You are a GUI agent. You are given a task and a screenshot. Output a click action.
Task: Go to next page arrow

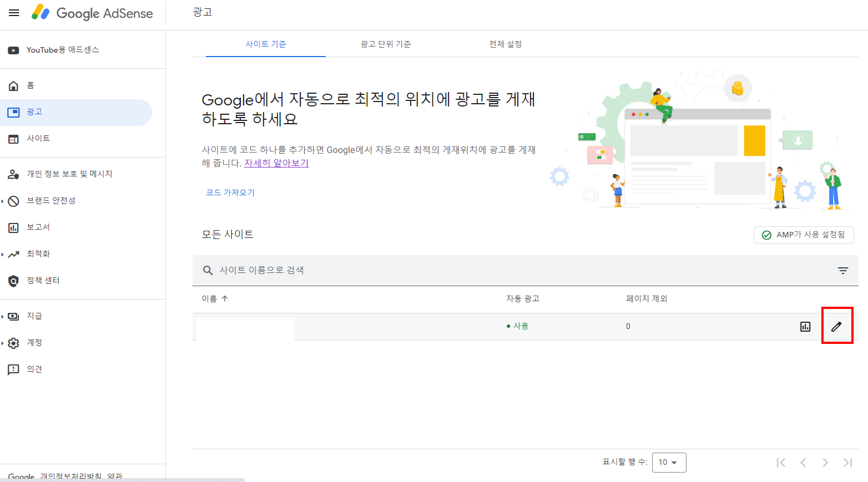pyautogui.click(x=825, y=463)
